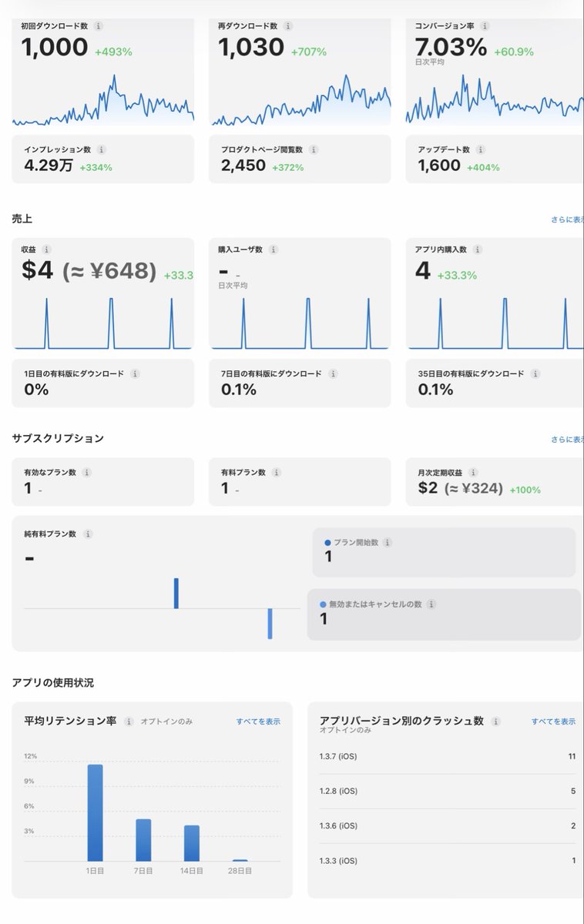Click positive bar in 純有料プラン数 chart

(176, 593)
